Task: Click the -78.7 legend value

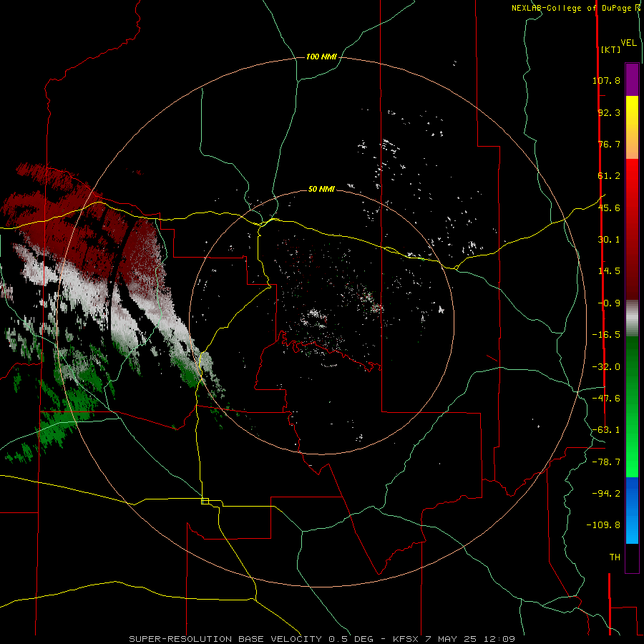Action: click(606, 462)
